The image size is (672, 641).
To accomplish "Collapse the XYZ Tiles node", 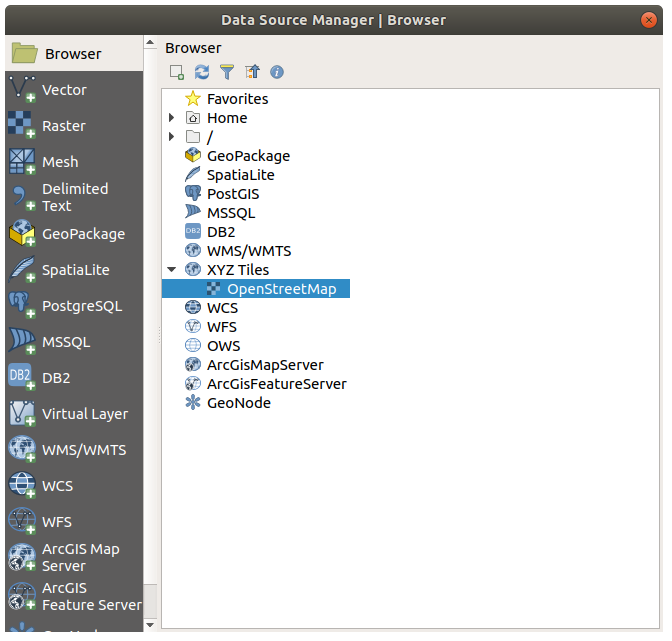I will click(172, 270).
